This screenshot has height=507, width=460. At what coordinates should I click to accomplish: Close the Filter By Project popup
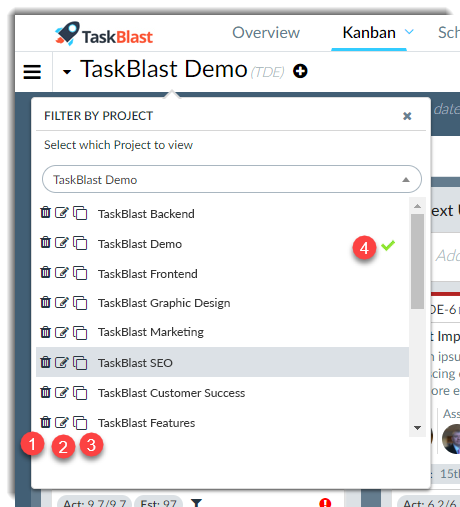pyautogui.click(x=407, y=116)
